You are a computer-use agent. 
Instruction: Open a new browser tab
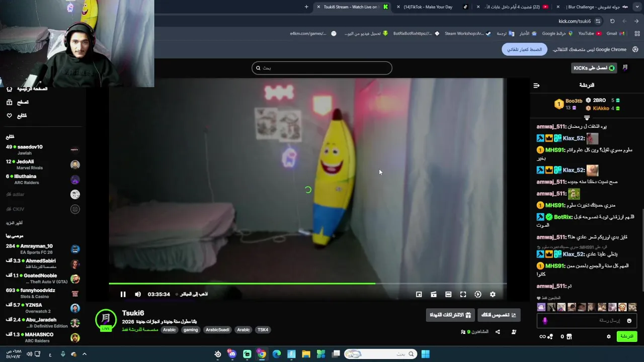306,7
